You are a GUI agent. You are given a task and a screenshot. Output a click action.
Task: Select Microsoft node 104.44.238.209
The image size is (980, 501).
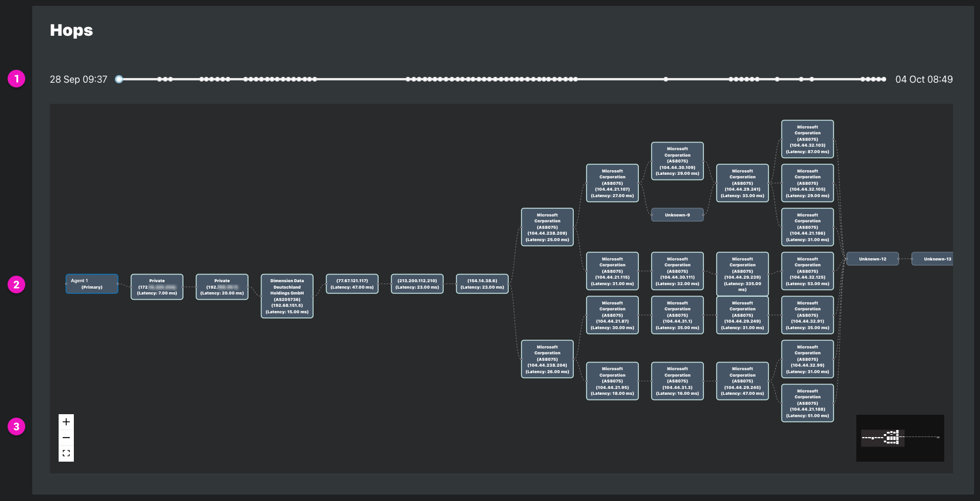pyautogui.click(x=547, y=227)
